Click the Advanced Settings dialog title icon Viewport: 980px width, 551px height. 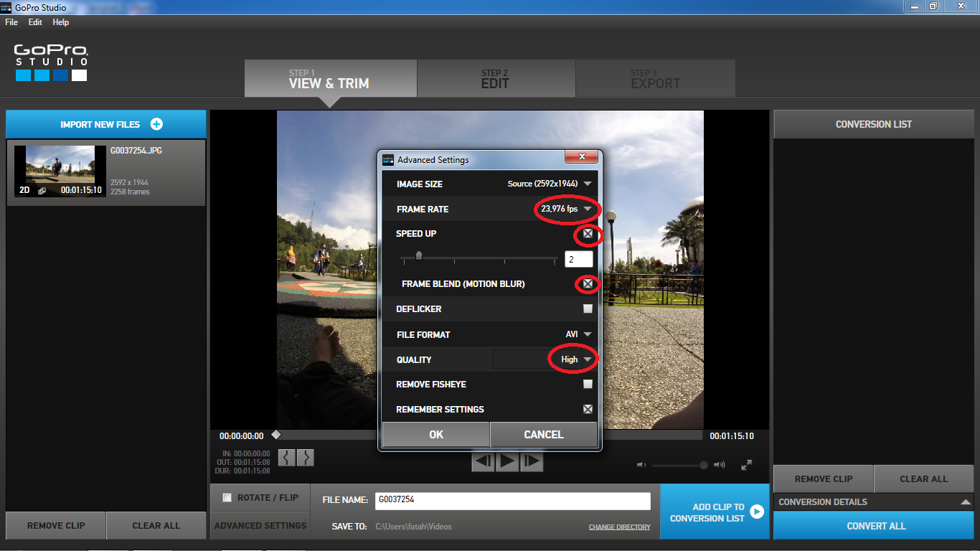[x=388, y=159]
